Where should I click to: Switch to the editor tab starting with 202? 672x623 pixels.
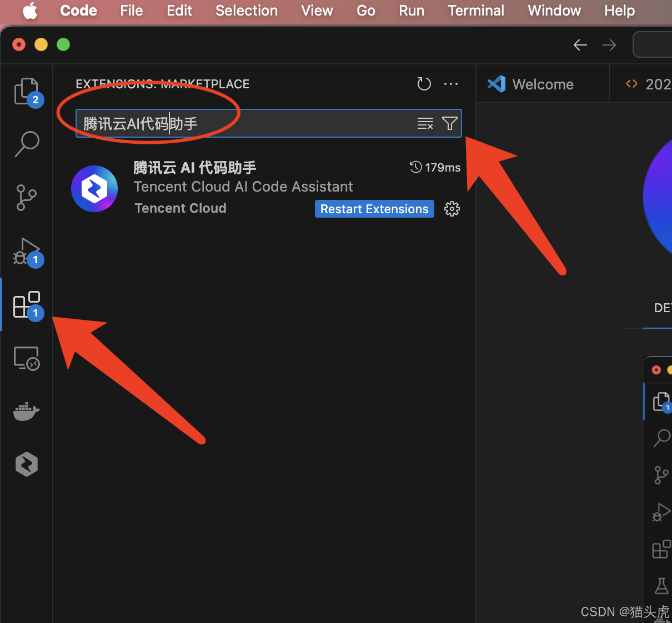point(641,84)
